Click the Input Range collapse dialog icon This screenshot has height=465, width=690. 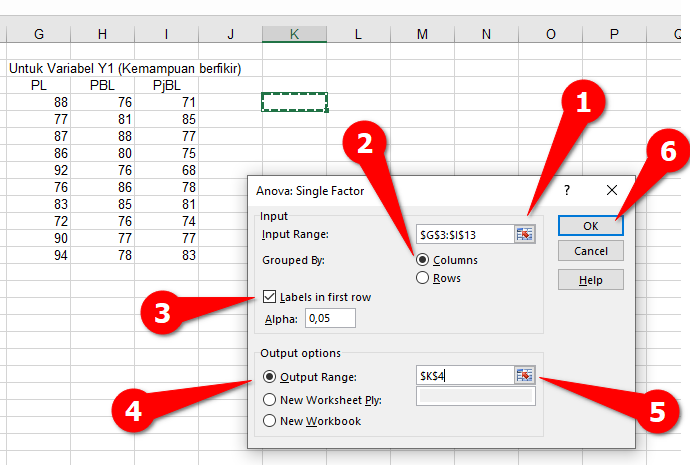[526, 234]
